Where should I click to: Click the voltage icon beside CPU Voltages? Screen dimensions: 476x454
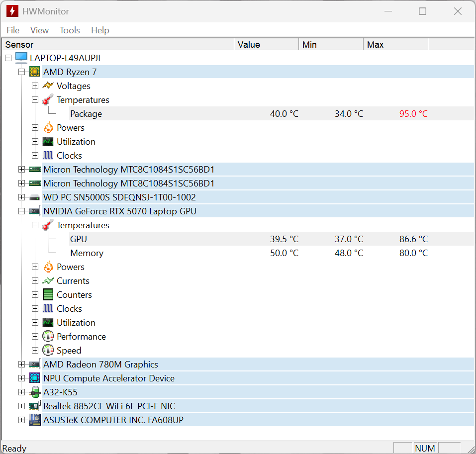tap(48, 86)
